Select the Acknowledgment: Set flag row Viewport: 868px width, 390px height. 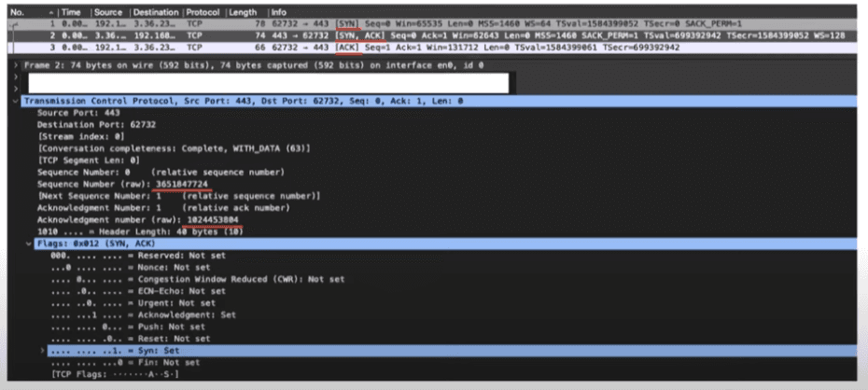143,314
